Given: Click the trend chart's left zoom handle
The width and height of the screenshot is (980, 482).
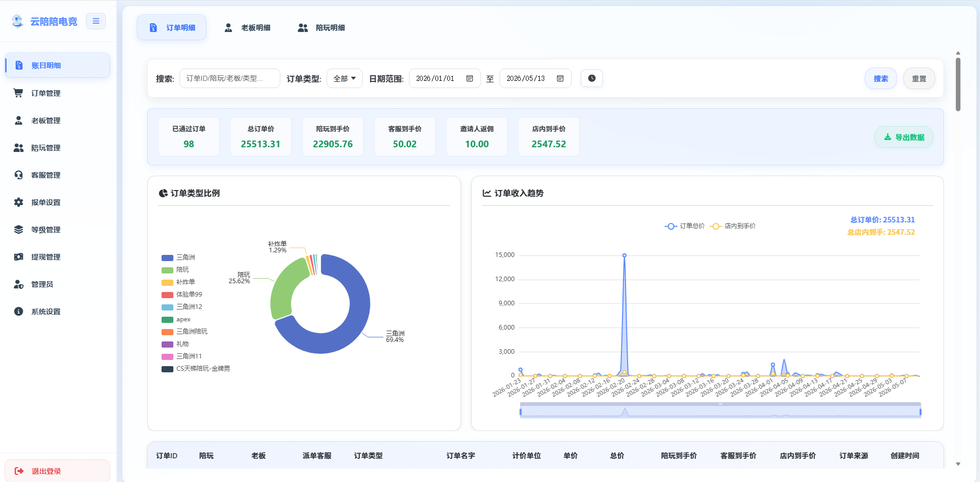Looking at the screenshot, I should point(521,411).
